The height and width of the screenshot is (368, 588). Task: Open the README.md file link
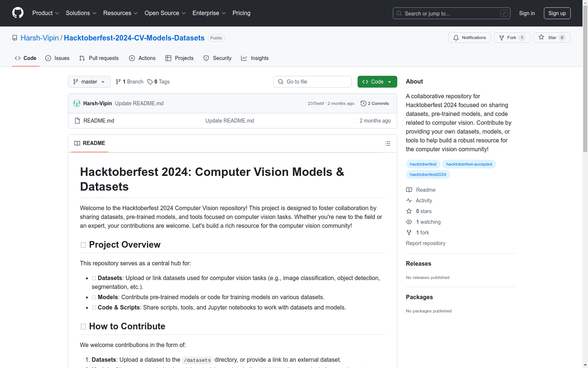pos(99,121)
